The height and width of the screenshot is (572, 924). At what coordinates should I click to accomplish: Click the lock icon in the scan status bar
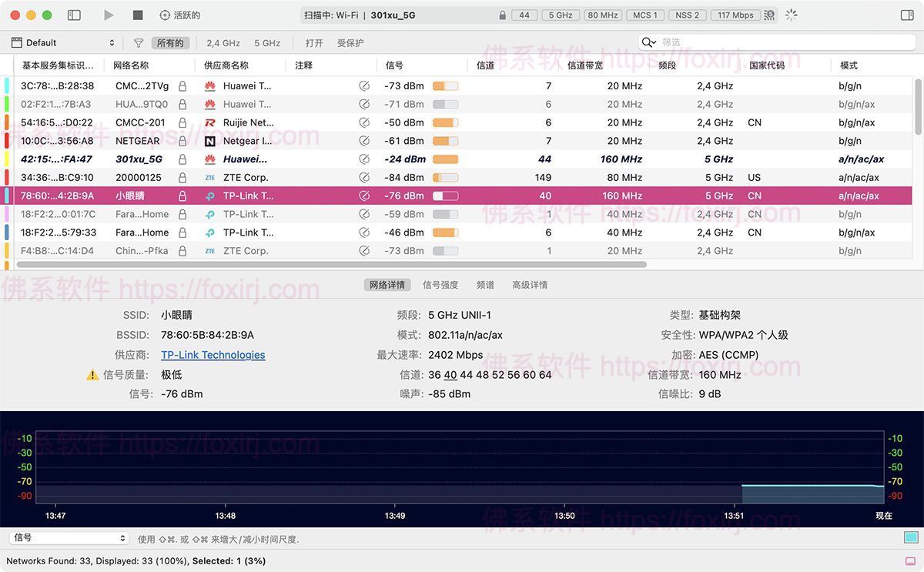click(x=503, y=15)
